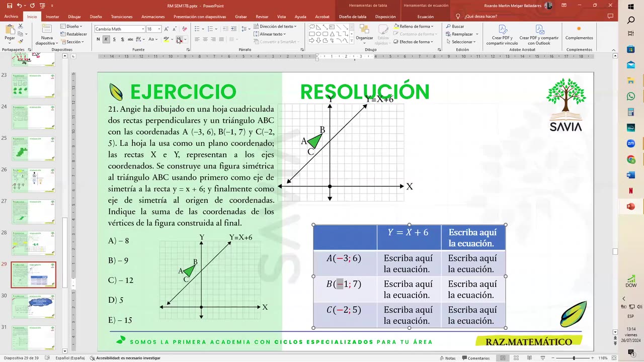This screenshot has height=362, width=644.
Task: Click the text highlight color swatch
Action: pyautogui.click(x=166, y=39)
